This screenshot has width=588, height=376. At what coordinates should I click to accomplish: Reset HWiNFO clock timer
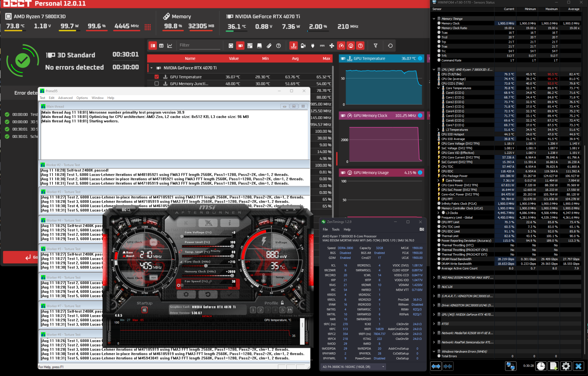pyautogui.click(x=541, y=366)
